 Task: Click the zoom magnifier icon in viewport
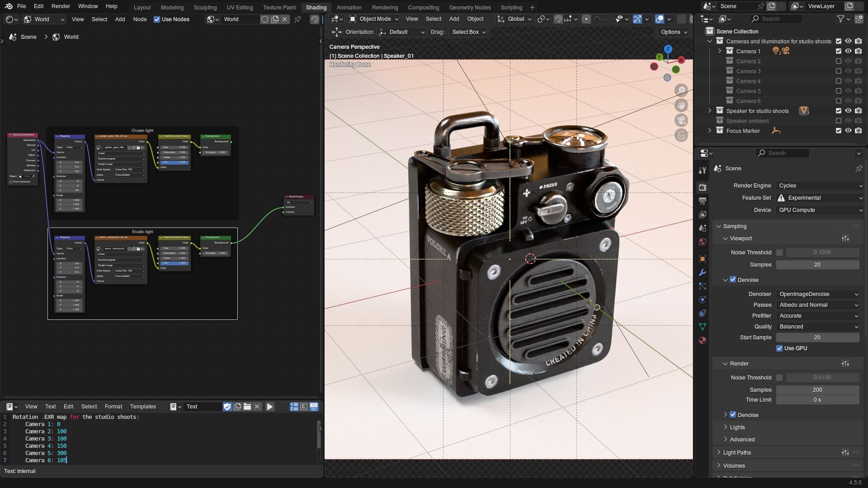pyautogui.click(x=681, y=90)
